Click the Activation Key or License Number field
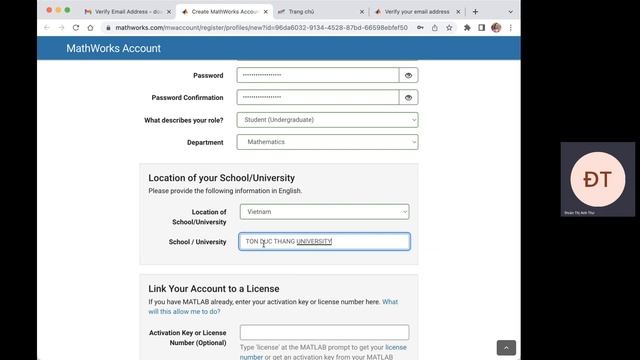This screenshot has width=640, height=360. [x=324, y=332]
